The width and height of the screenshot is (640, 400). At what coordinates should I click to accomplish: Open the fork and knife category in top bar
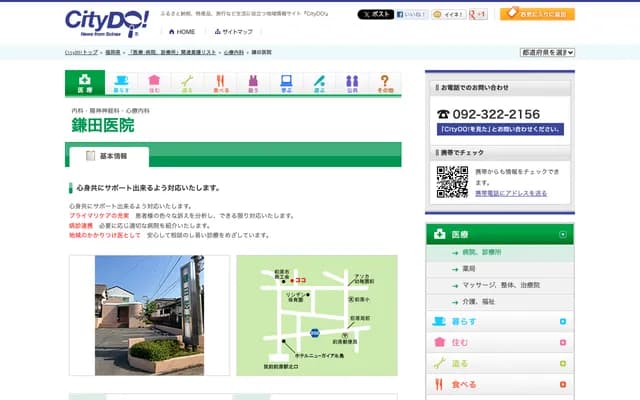click(x=221, y=83)
